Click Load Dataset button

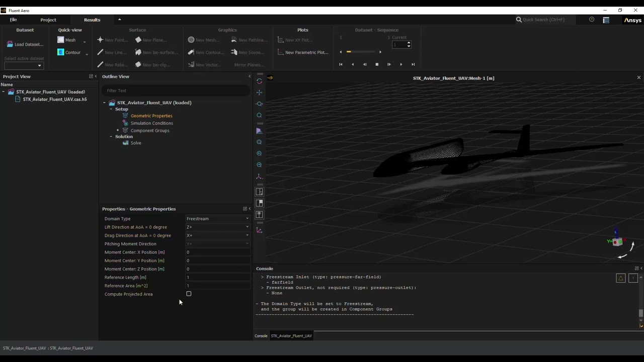pyautogui.click(x=25, y=44)
